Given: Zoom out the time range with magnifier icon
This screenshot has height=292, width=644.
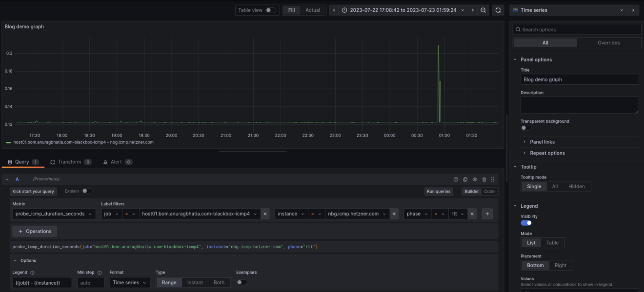Looking at the screenshot, I should [483, 9].
